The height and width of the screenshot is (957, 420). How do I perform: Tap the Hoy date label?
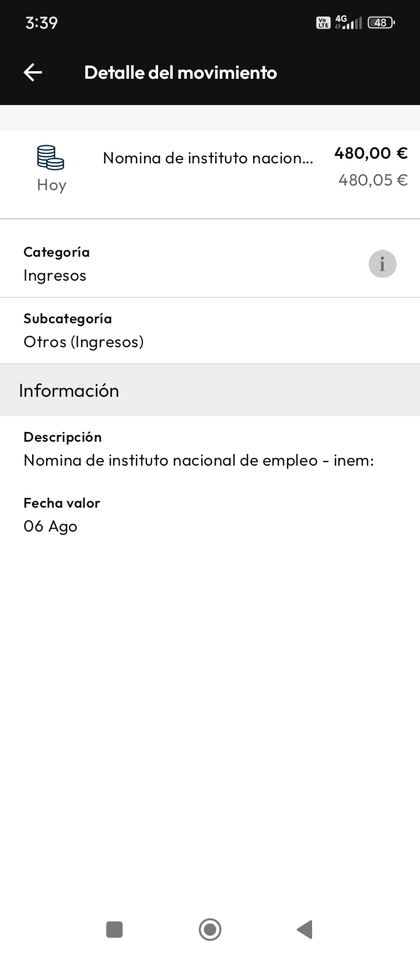51,185
